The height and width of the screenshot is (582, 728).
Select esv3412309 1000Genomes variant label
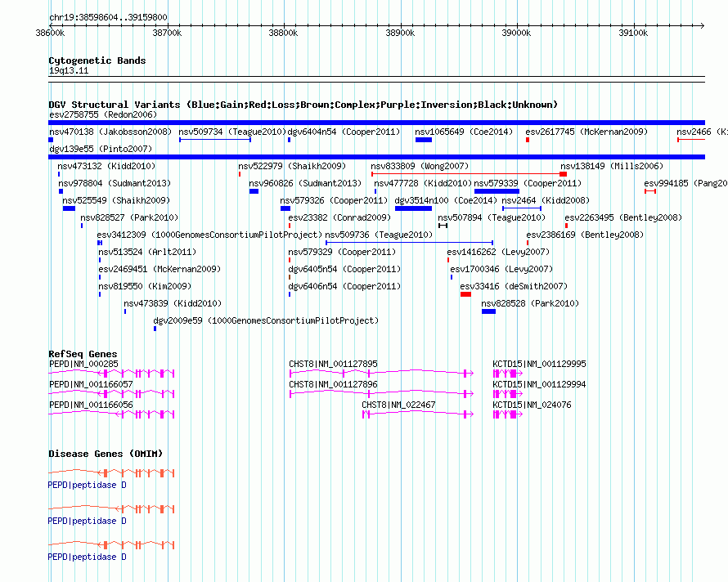click(209, 235)
